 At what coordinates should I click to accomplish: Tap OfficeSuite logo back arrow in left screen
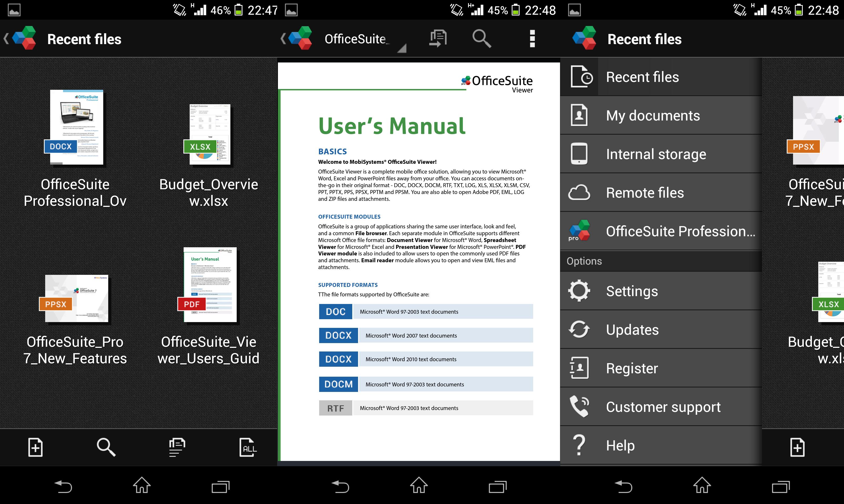point(20,38)
